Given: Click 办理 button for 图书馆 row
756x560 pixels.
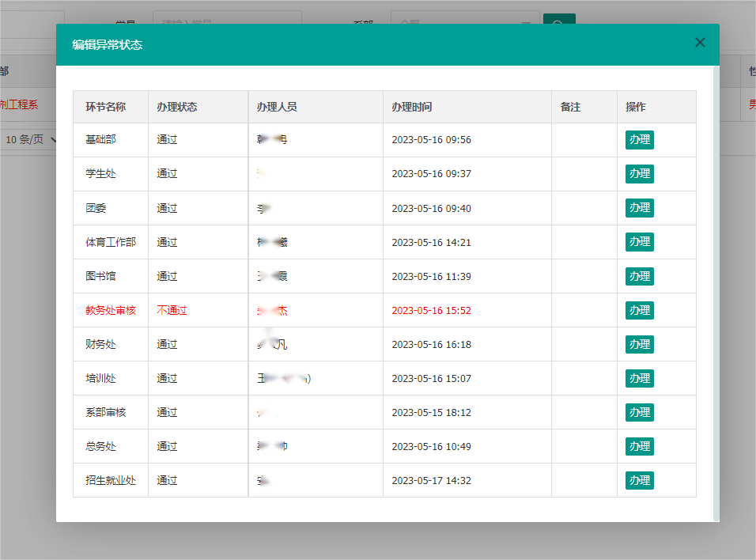Looking at the screenshot, I should 639,276.
